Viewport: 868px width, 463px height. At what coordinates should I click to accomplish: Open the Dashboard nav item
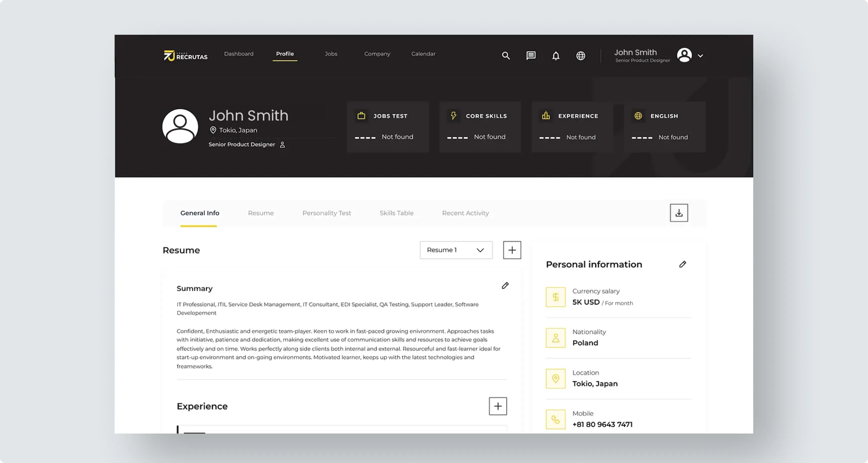(x=239, y=54)
